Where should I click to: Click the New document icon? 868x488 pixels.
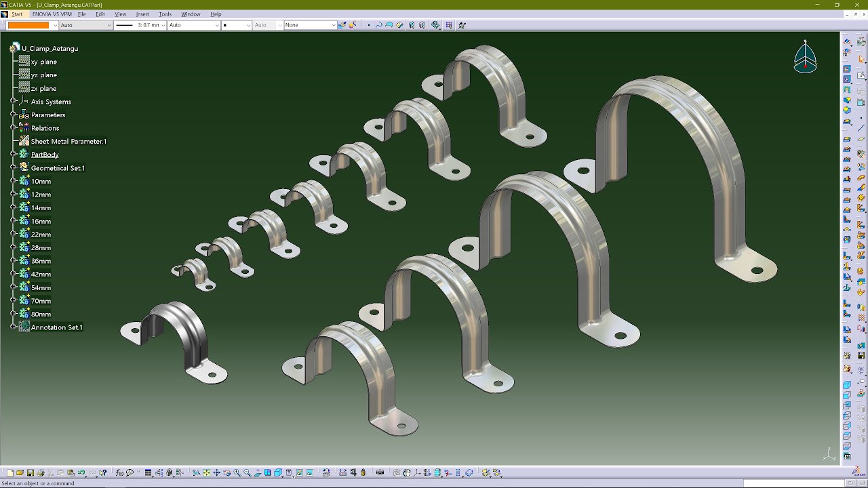(10, 472)
